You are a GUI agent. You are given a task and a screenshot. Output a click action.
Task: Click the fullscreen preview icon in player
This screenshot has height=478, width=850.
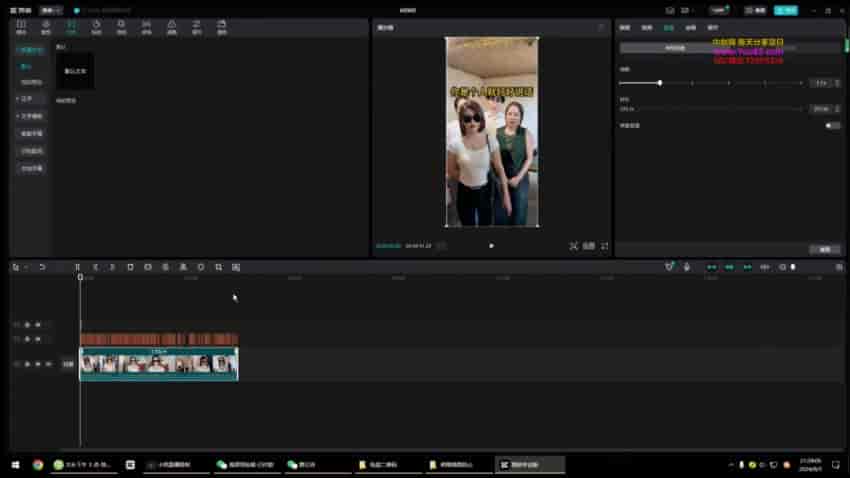pyautogui.click(x=604, y=245)
